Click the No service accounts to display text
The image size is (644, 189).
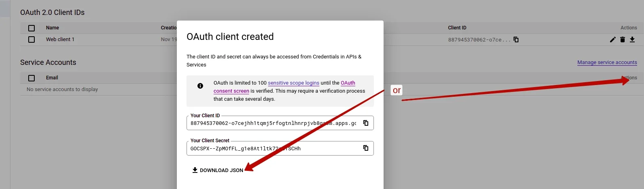coord(62,89)
